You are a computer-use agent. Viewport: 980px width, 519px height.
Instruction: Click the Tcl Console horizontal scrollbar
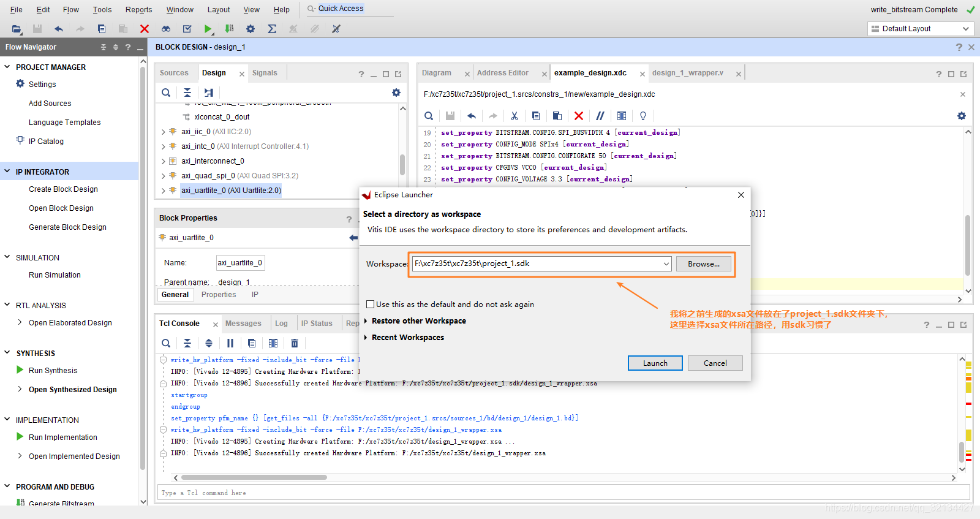coord(254,477)
